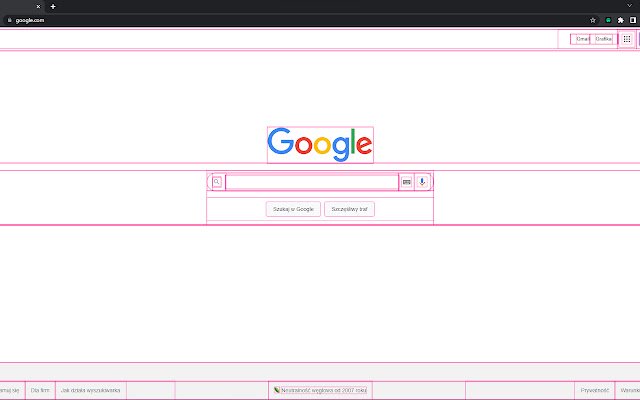Click the "Szczęśliwy traf" button
Image resolution: width=640 pixels, height=400 pixels.
(x=349, y=209)
